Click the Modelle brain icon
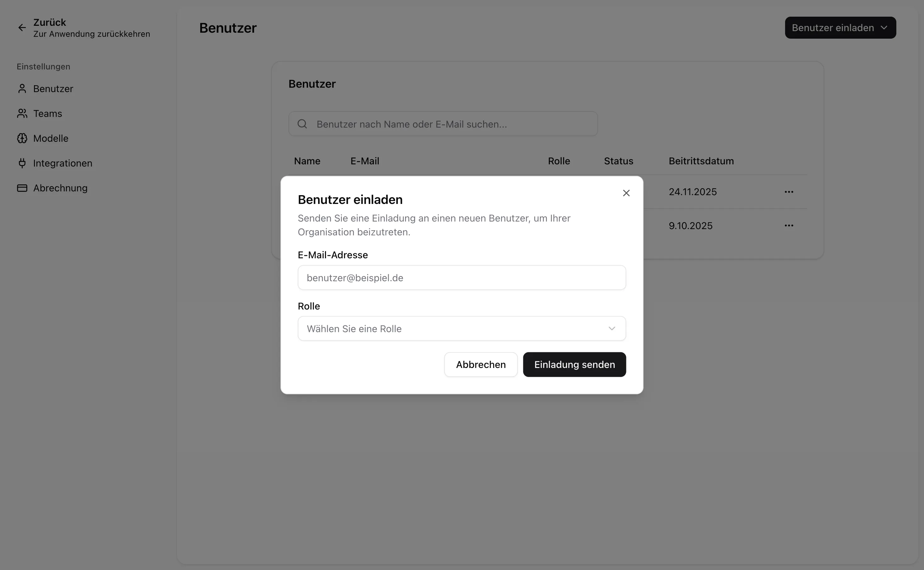 click(x=22, y=138)
